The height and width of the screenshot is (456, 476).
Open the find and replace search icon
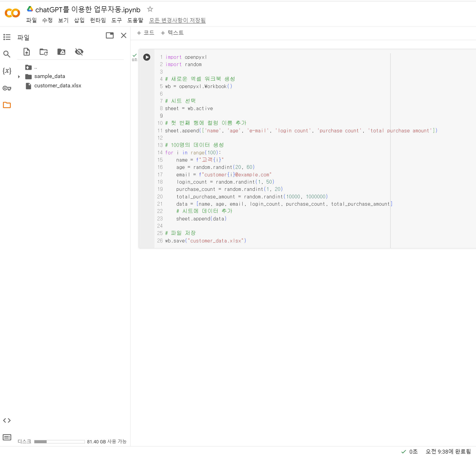pos(7,54)
